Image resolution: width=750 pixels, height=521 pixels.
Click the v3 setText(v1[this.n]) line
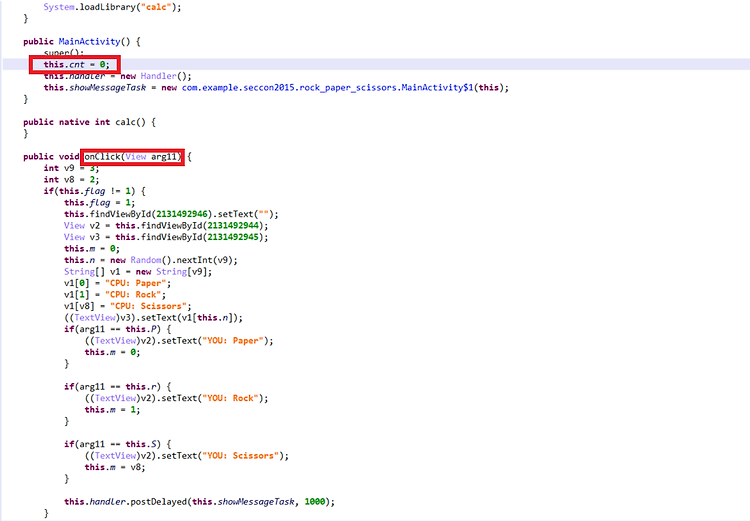click(x=153, y=318)
